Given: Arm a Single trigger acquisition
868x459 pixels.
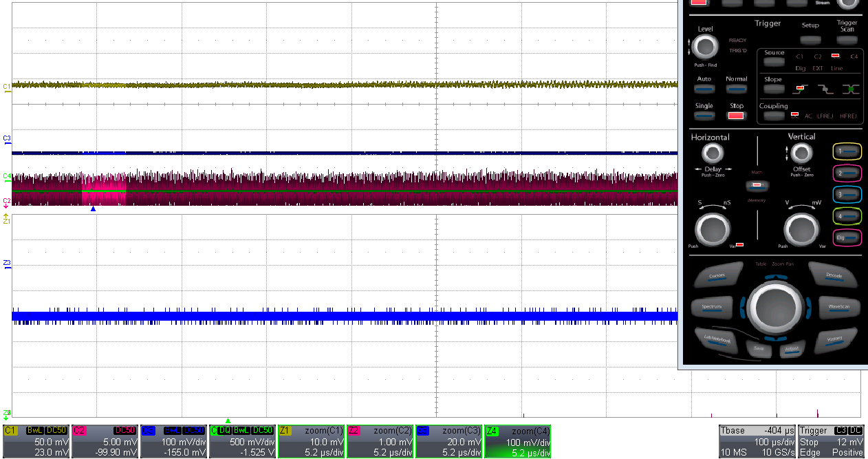Looking at the screenshot, I should click(704, 116).
